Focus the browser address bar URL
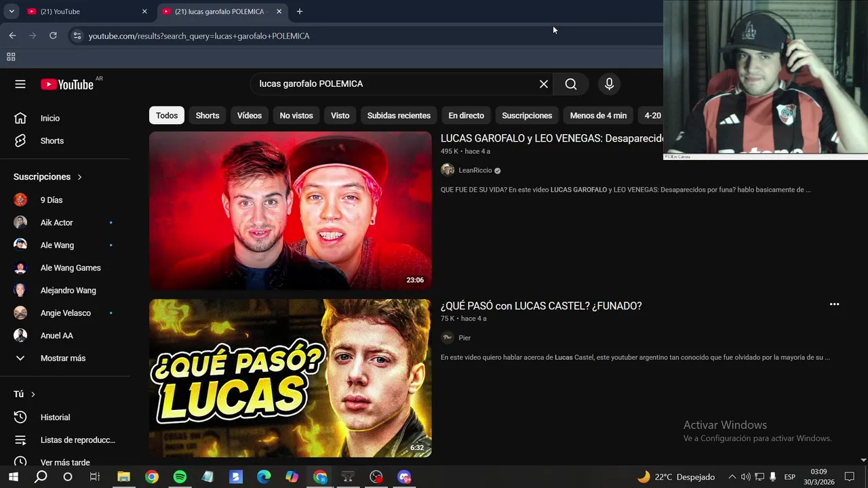The image size is (868, 488). coord(199,36)
